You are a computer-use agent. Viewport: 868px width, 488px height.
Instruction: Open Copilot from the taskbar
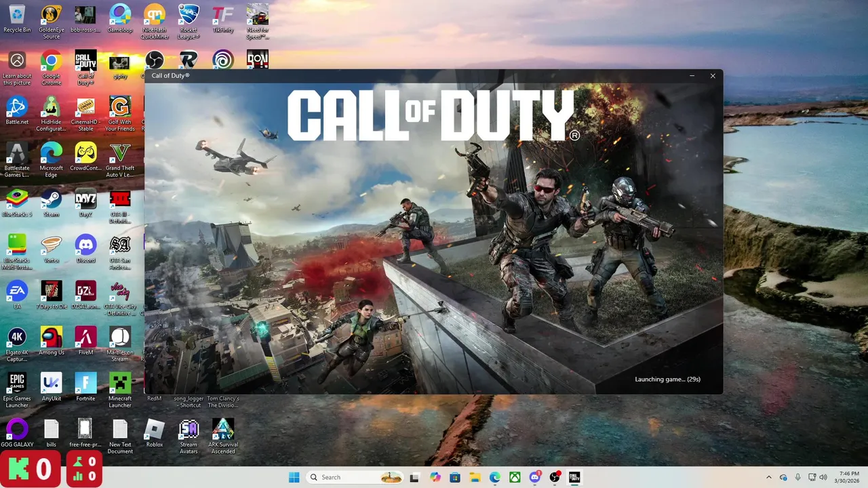(435, 477)
